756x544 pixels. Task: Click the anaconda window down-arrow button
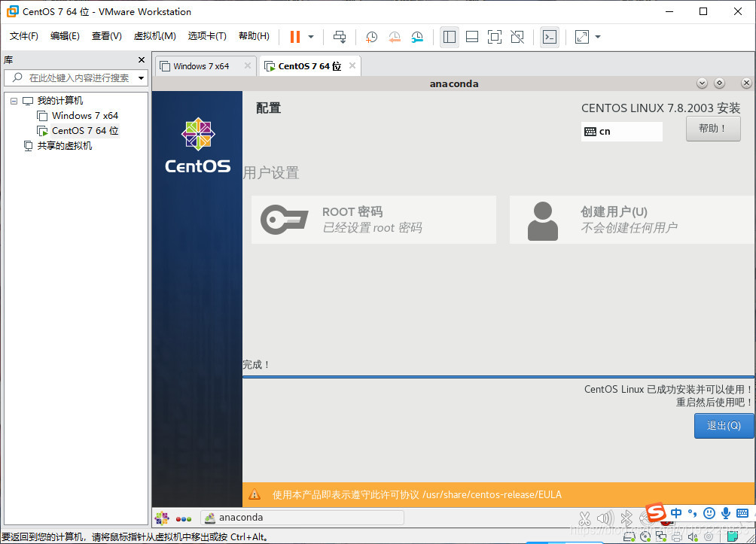point(702,84)
